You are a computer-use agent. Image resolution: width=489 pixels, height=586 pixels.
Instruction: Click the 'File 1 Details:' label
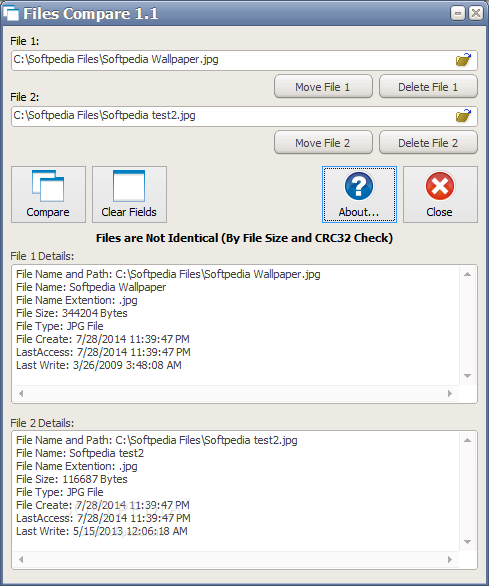point(42,256)
